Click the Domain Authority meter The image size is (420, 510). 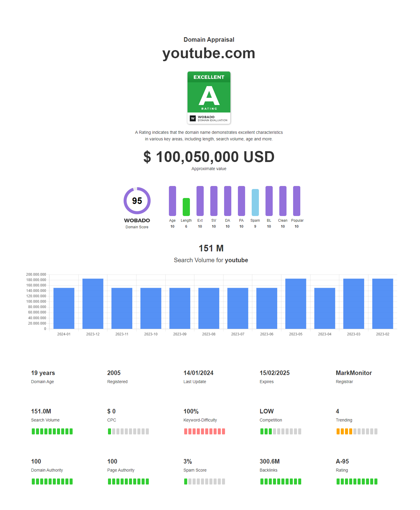pos(52,481)
